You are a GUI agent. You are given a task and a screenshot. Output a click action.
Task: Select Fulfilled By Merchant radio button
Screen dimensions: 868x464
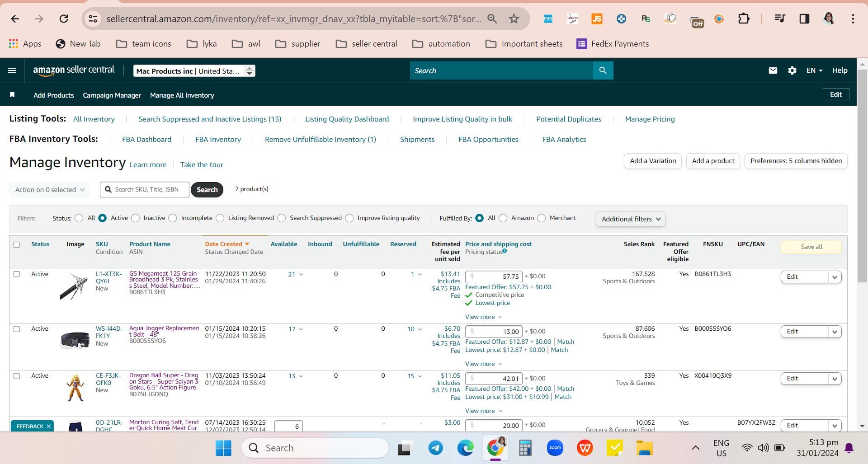(542, 218)
